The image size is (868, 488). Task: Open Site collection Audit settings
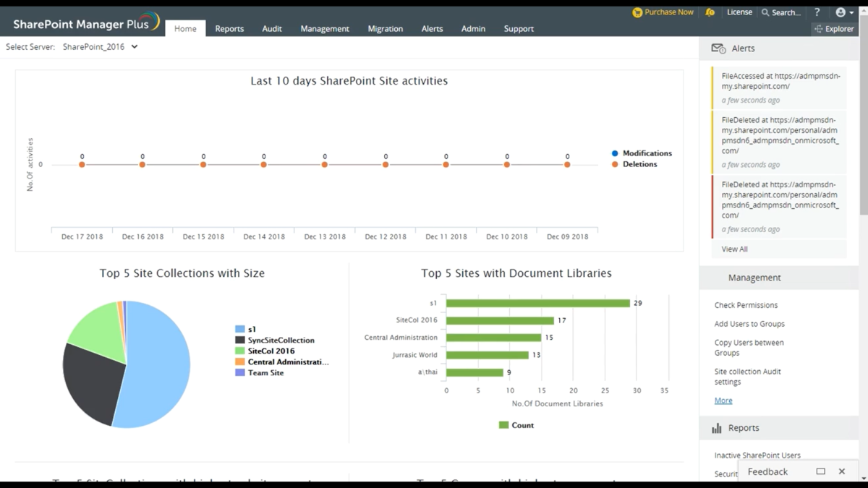tap(748, 377)
